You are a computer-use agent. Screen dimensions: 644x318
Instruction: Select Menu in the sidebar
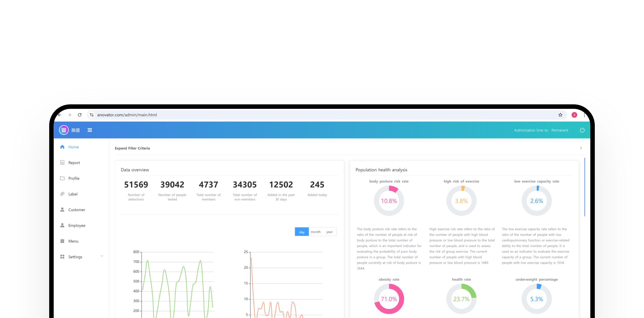[81, 241]
